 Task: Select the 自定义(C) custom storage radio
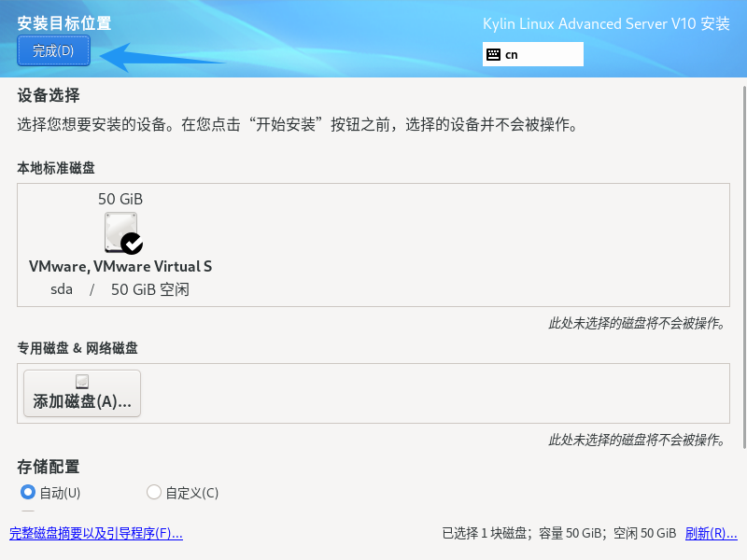[154, 492]
